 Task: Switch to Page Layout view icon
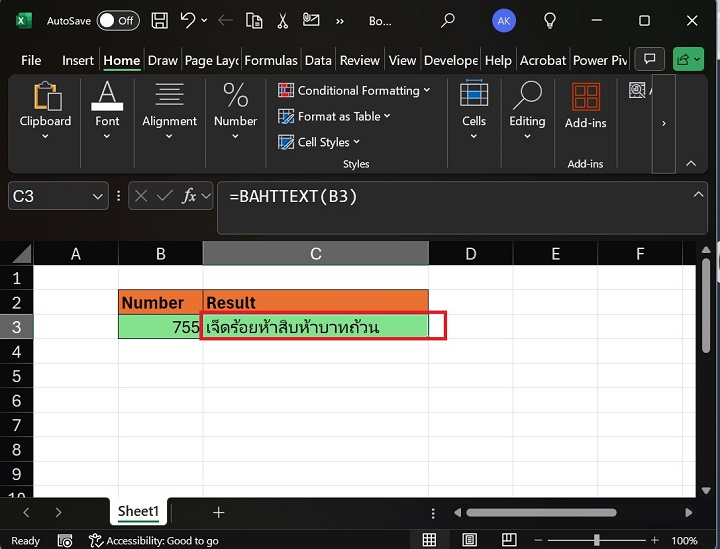pyautogui.click(x=469, y=540)
